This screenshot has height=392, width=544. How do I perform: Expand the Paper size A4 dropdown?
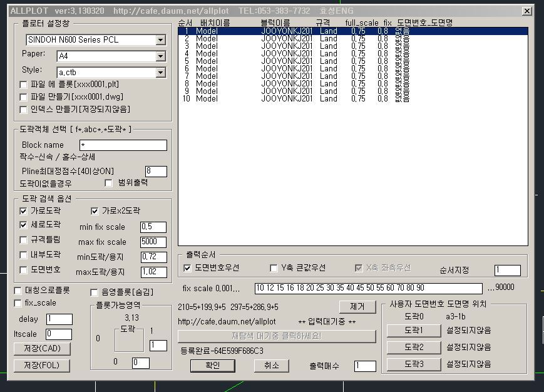[160, 56]
